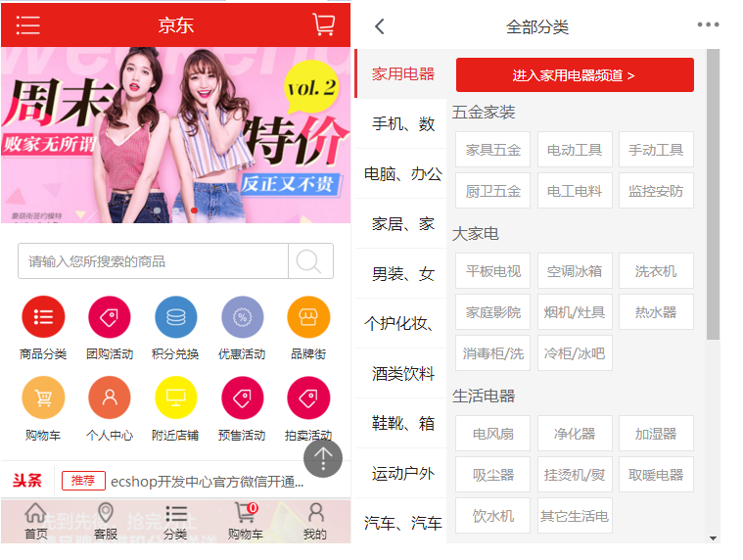The image size is (743, 560).
Task: Open 购物车 tab with badge in bottom bar
Action: coord(246,521)
